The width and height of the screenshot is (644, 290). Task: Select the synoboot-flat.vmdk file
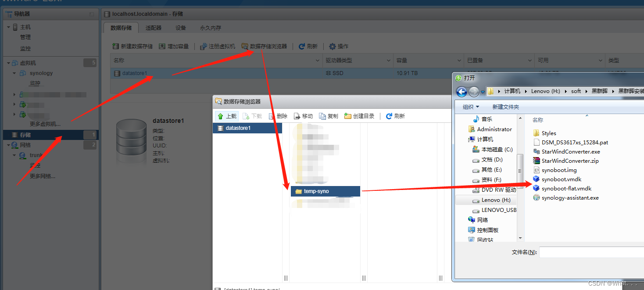(x=562, y=188)
